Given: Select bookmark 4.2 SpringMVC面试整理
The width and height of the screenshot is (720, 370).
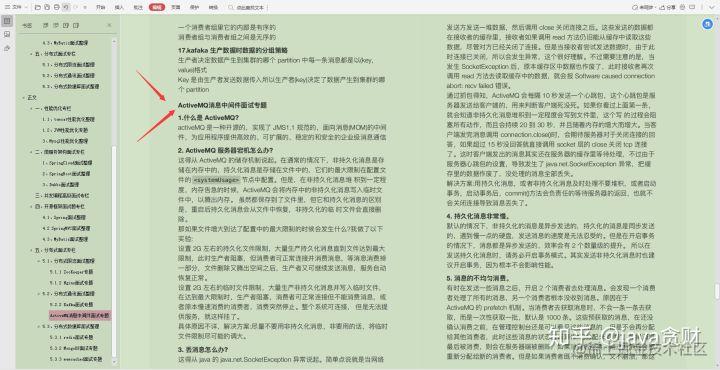Looking at the screenshot, I should 66,228.
